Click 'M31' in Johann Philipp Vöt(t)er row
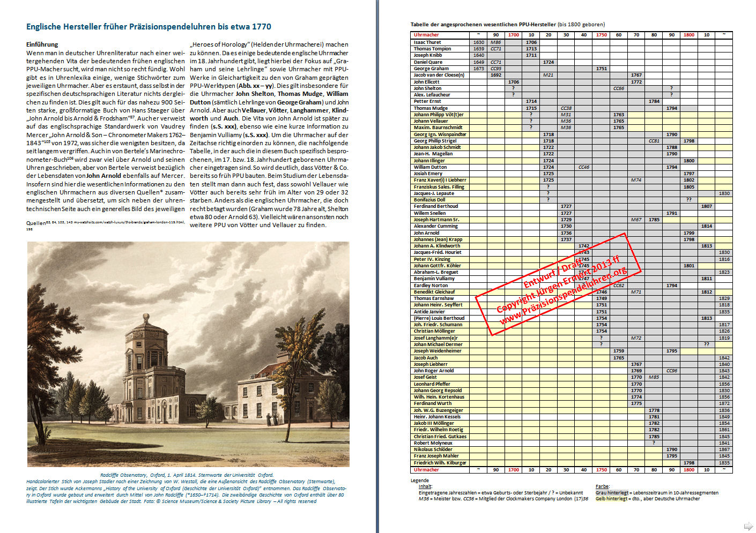Image resolution: width=756 pixels, height=533 pixels. [566, 115]
